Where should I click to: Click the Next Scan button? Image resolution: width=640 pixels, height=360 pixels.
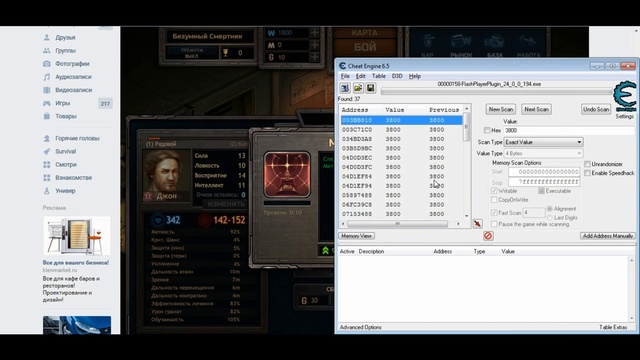(x=536, y=109)
